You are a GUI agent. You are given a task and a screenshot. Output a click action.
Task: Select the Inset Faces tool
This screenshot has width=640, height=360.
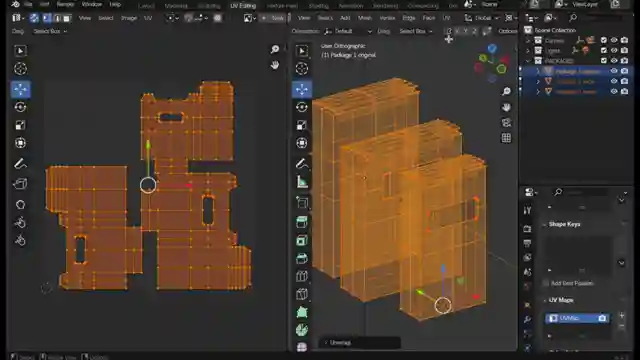[302, 240]
